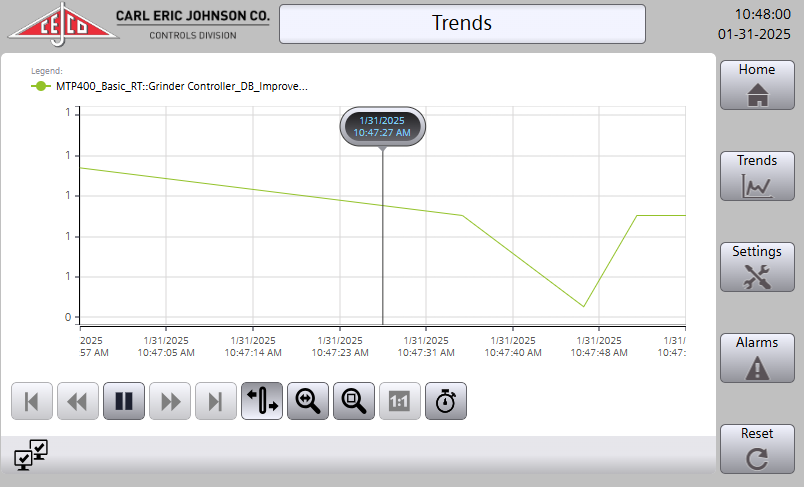Open the Settings screen
This screenshot has width=804, height=487.
click(x=757, y=267)
